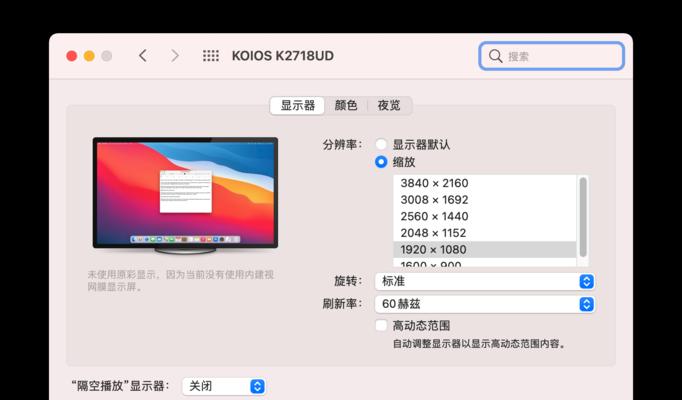This screenshot has width=682, height=400.
Task: Go forward with the right chevron
Action: click(x=174, y=56)
